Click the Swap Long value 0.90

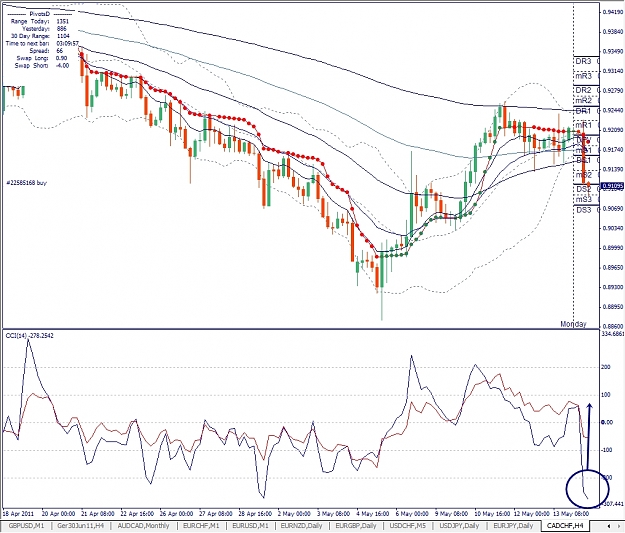(62, 58)
